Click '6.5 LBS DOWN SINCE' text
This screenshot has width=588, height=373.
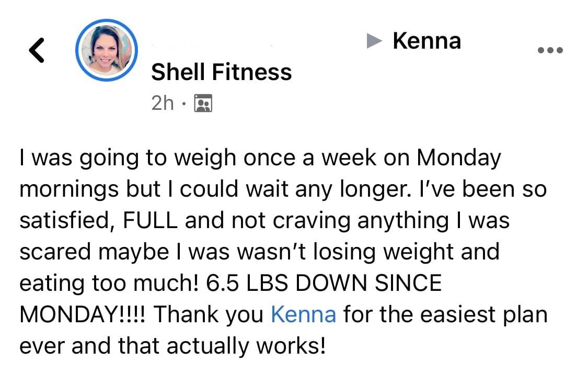coord(324,283)
